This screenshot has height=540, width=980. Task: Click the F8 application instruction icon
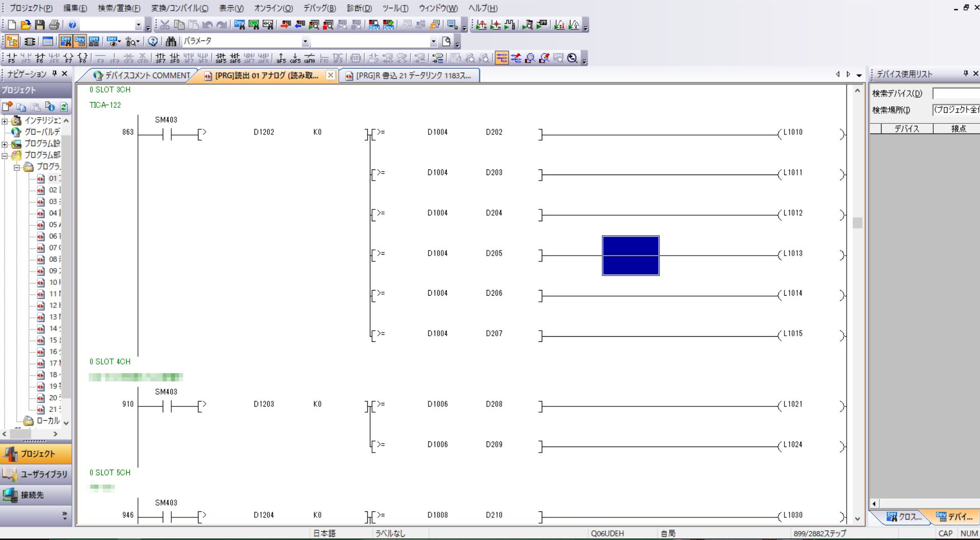[82, 58]
